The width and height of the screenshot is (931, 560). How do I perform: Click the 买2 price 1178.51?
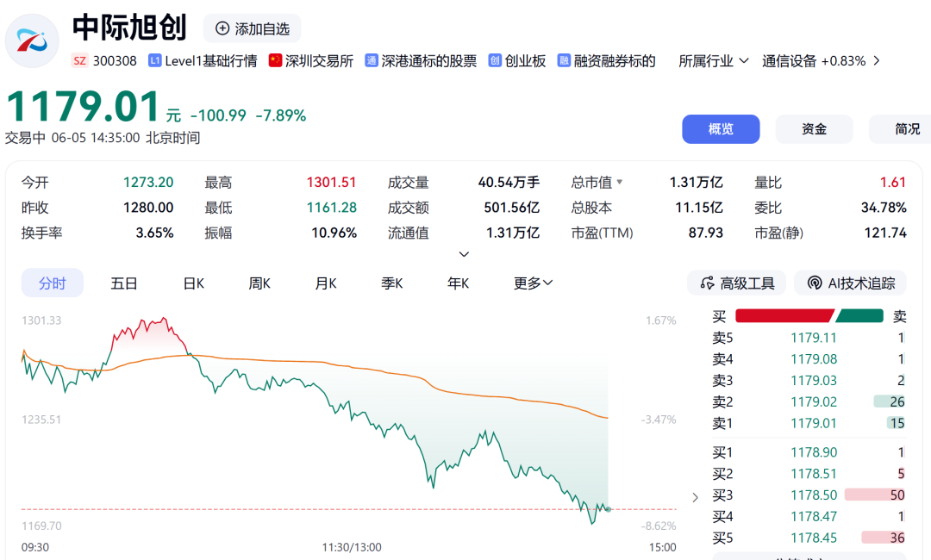pos(814,473)
